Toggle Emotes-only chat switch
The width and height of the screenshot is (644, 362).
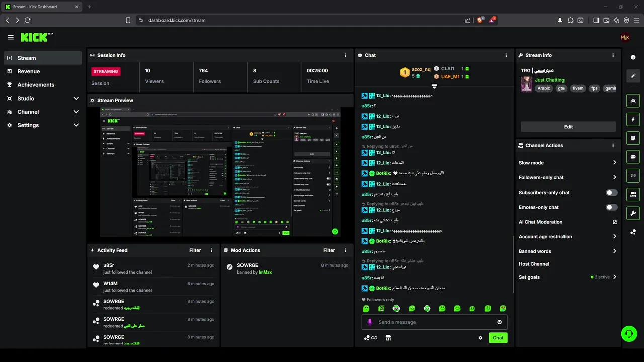tap(611, 207)
